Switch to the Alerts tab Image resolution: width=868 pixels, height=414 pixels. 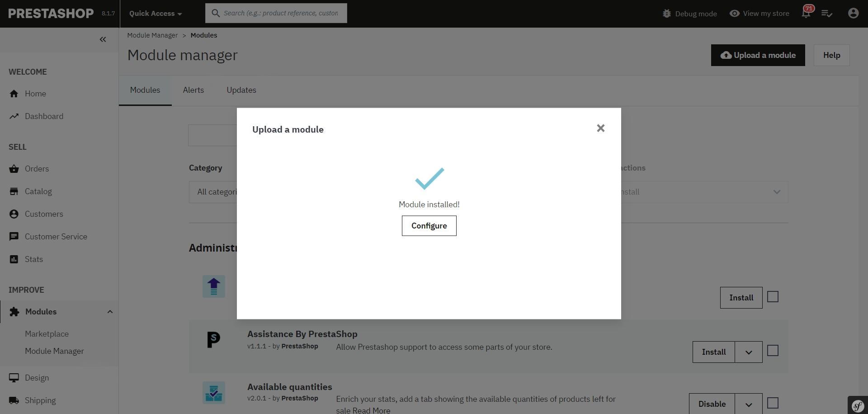[x=193, y=90]
